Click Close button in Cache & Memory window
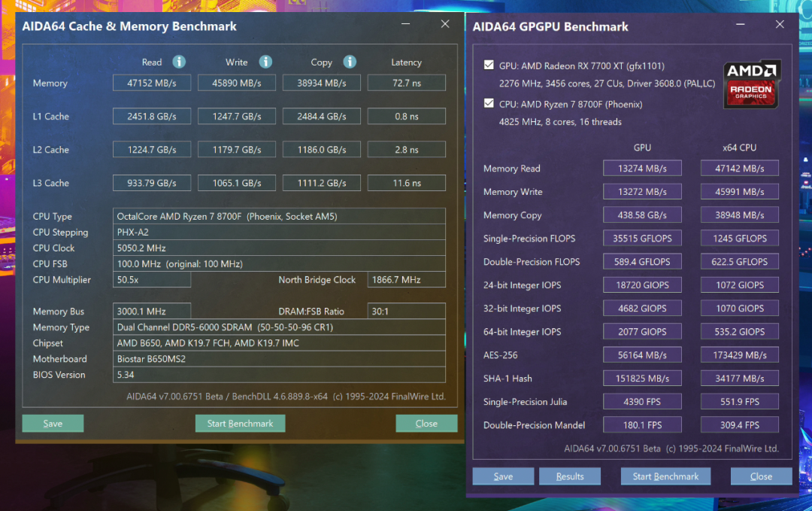Screen dimensions: 812x511 pyautogui.click(x=426, y=424)
